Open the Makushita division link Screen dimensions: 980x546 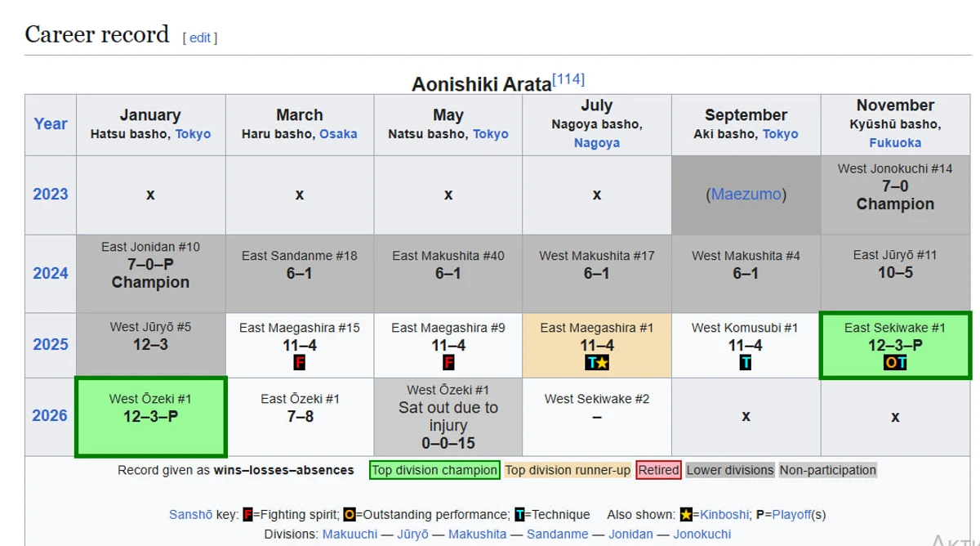[x=477, y=534]
